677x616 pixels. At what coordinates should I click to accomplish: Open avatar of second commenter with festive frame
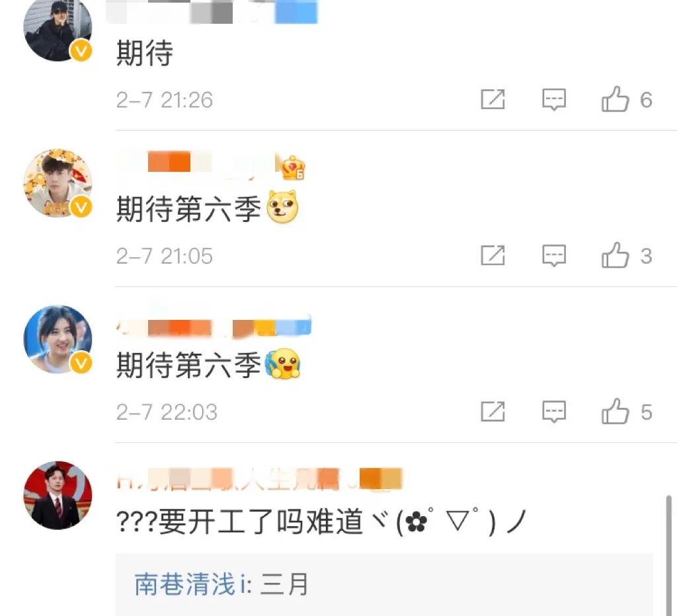point(58,183)
